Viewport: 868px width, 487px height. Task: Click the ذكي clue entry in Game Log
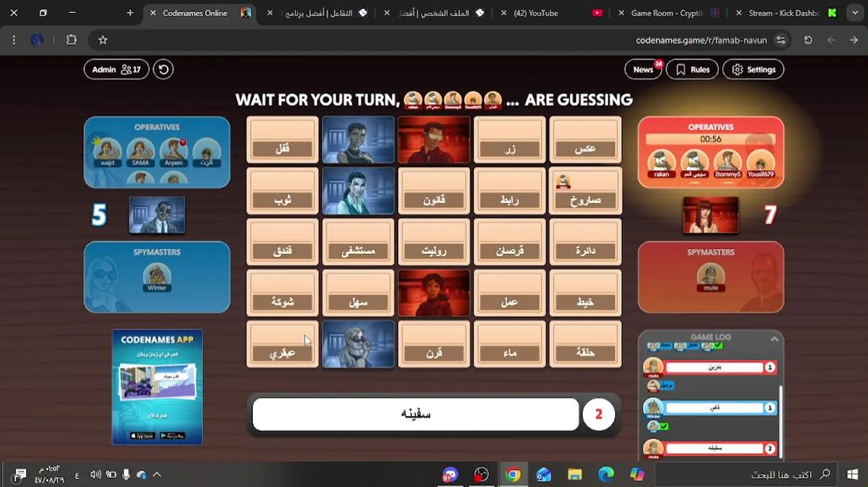[714, 408]
